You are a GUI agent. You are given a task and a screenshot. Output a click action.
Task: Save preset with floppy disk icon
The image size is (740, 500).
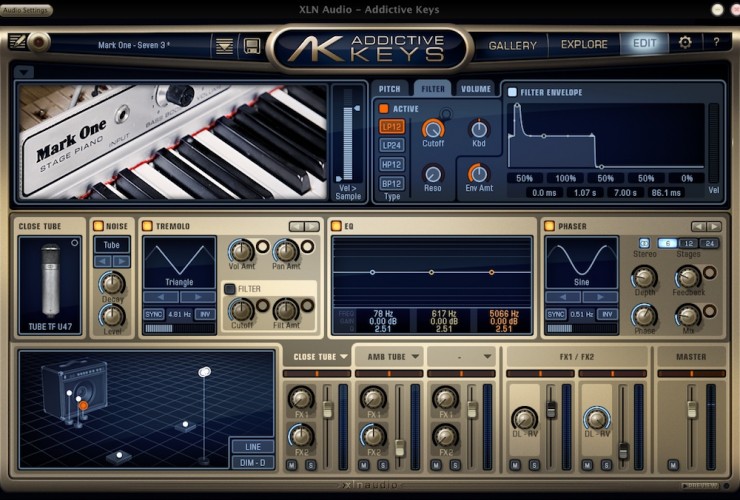[252, 46]
